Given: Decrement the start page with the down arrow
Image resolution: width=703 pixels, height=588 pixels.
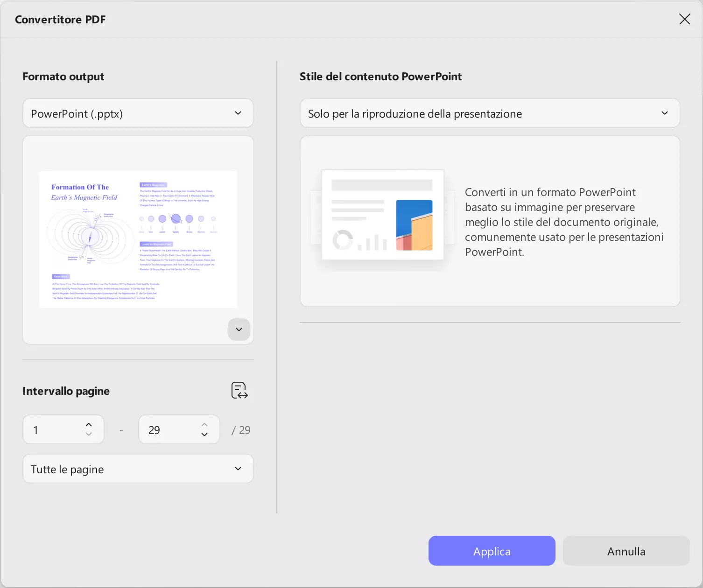Looking at the screenshot, I should (x=88, y=435).
